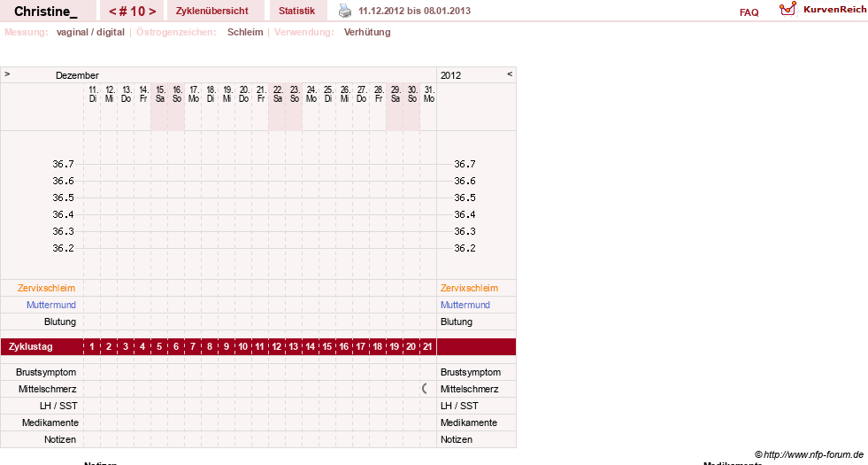Open the KurvenReich crown logo
The image size is (868, 465).
point(787,9)
